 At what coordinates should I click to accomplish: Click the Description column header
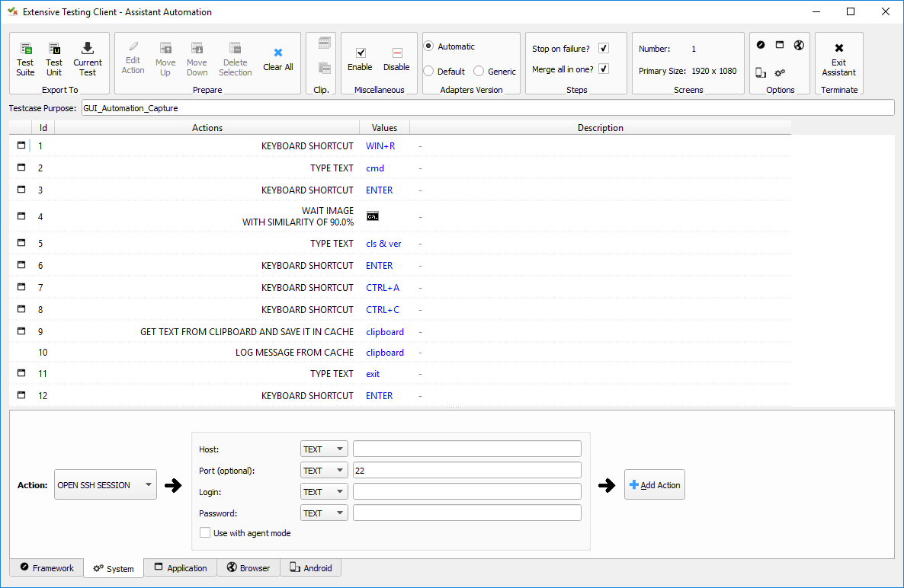click(x=600, y=128)
